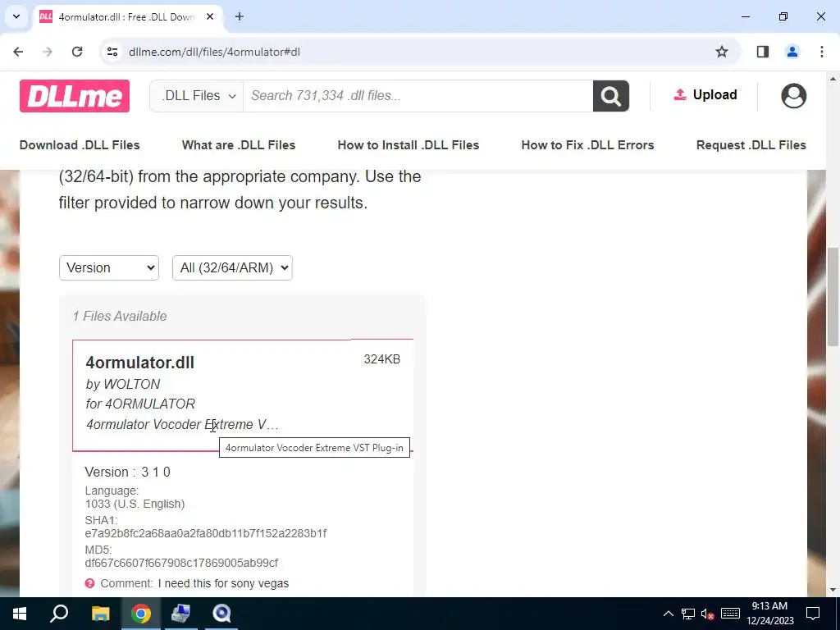
Task: Click the 'by WOLTON' text
Action: pos(123,384)
